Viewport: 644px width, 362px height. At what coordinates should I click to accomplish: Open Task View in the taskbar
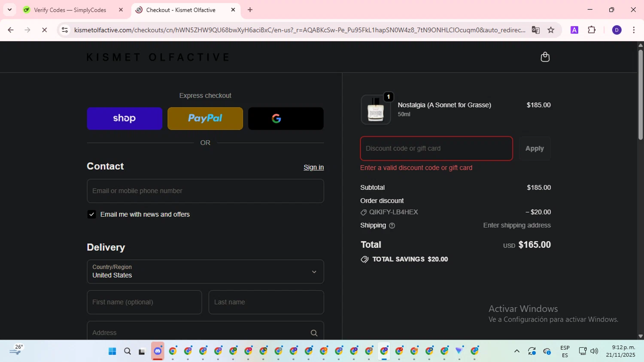point(142,351)
